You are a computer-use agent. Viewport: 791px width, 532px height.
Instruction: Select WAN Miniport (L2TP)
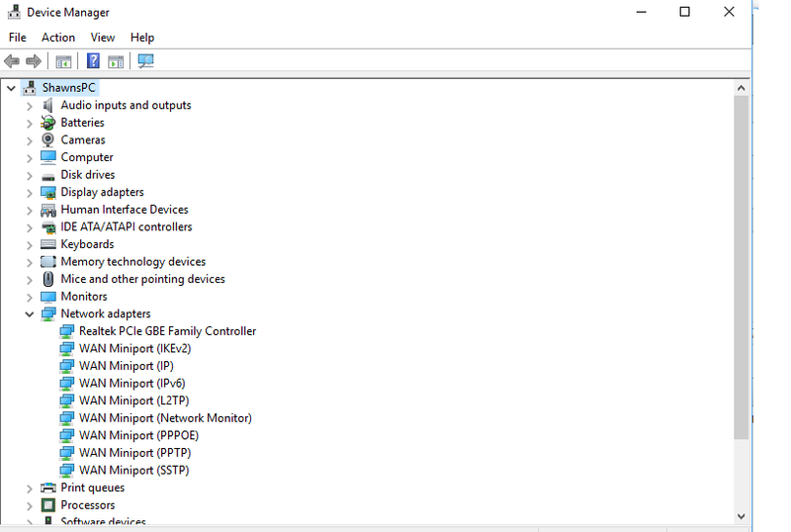[134, 400]
